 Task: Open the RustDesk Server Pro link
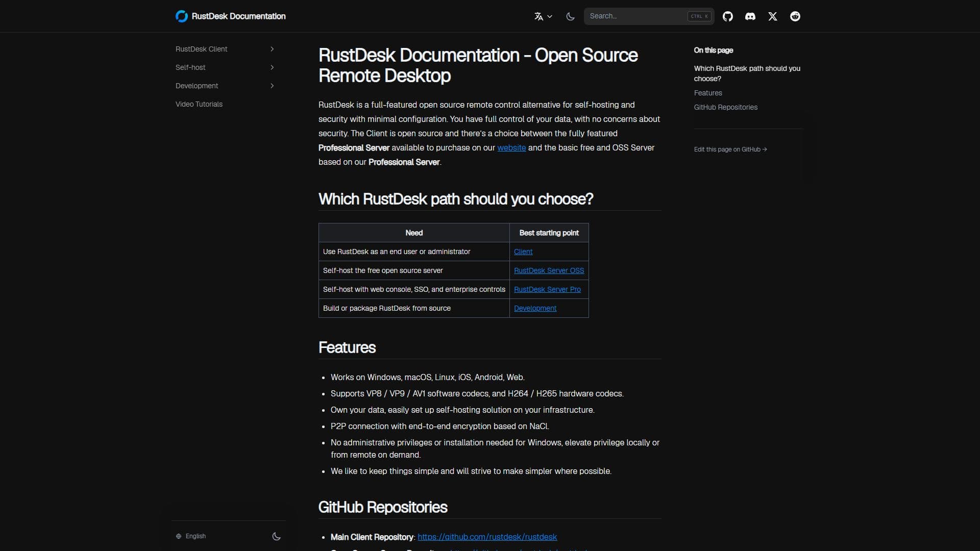click(x=547, y=289)
